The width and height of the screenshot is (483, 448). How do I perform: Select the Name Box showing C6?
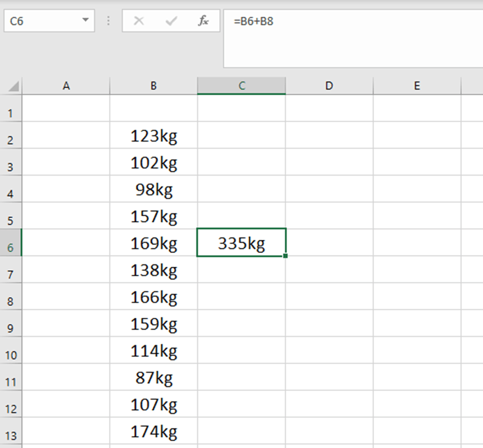click(x=40, y=20)
